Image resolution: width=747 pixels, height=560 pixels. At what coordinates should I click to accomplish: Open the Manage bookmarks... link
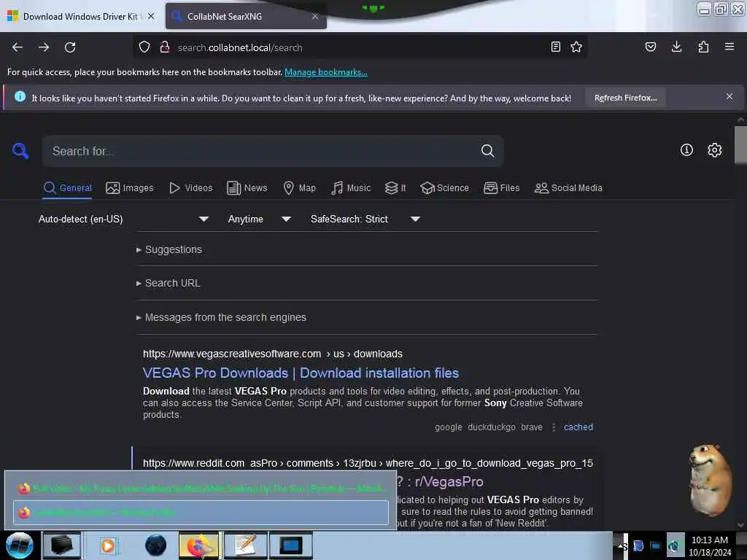coord(326,72)
